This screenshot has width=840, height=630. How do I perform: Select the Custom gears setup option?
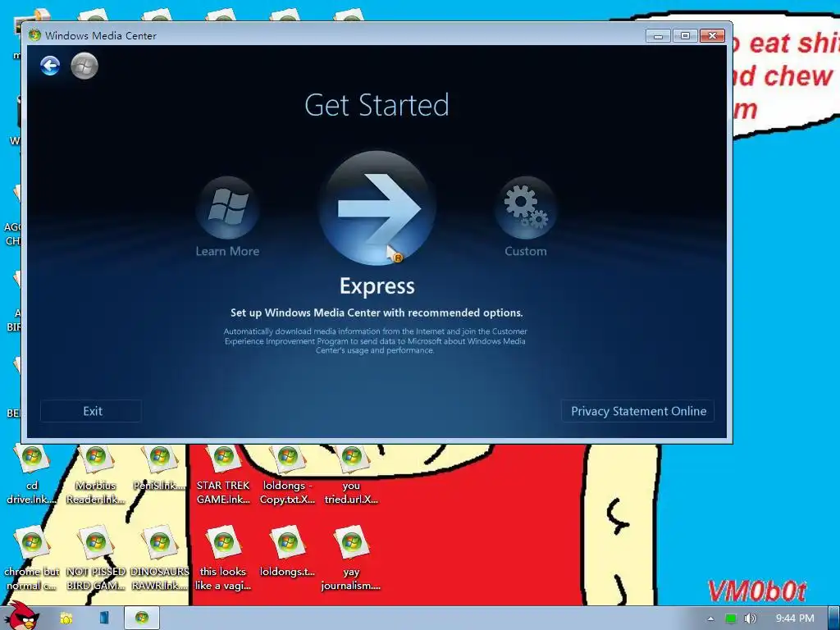(526, 208)
